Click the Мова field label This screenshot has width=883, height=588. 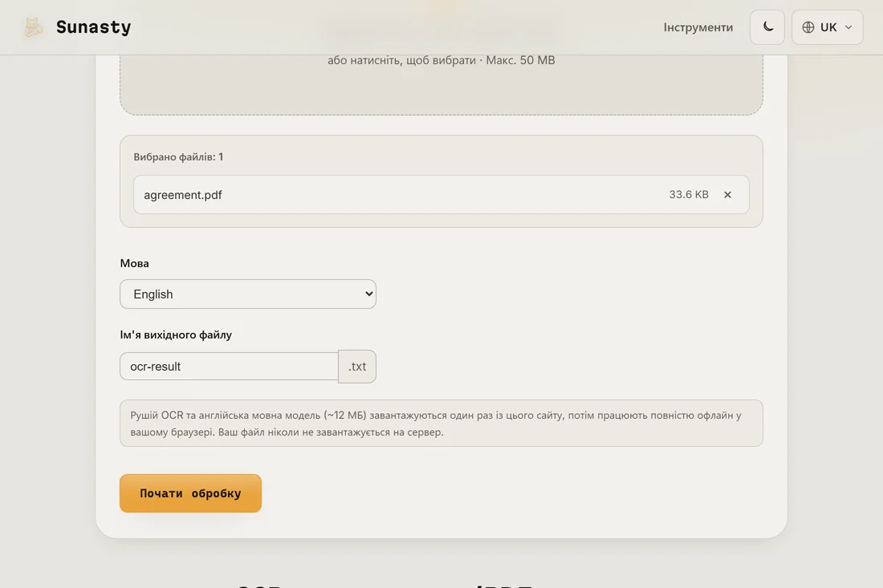click(135, 263)
